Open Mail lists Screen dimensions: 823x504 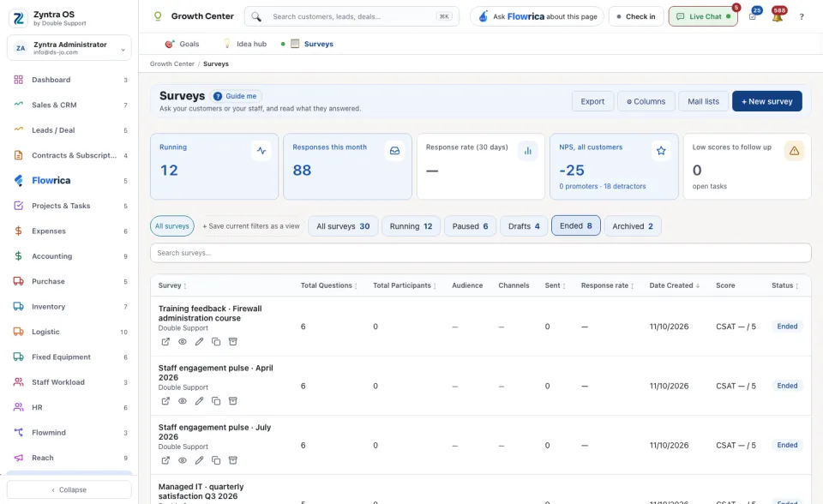pyautogui.click(x=703, y=101)
